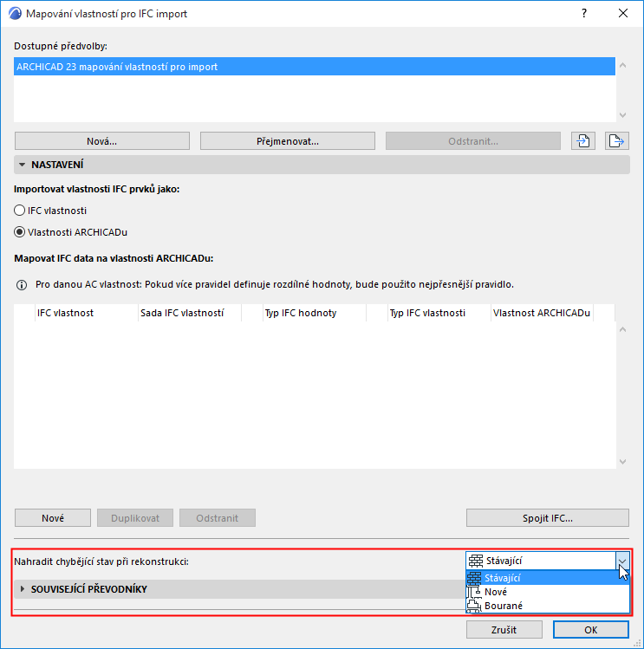Click the Duplikovat button

(135, 518)
